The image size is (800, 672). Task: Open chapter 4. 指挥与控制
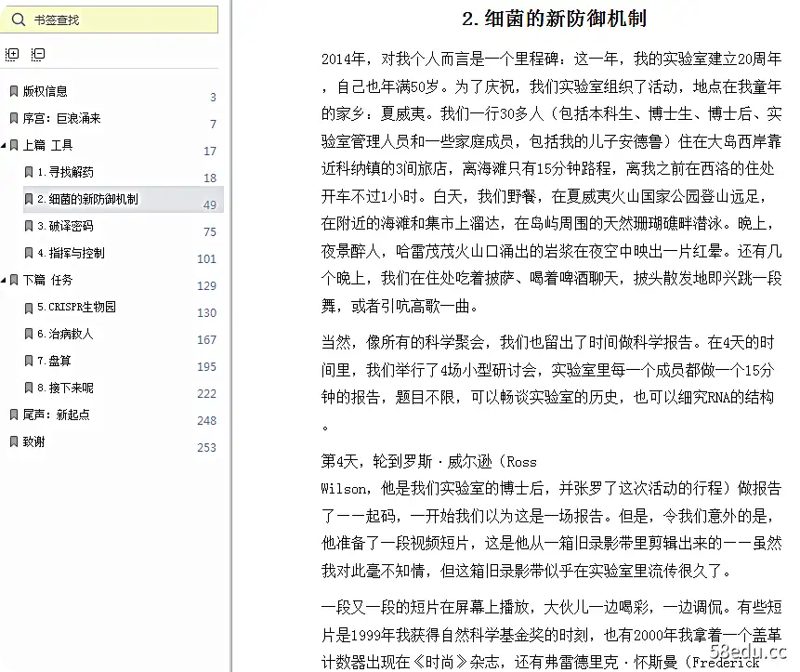tap(71, 253)
